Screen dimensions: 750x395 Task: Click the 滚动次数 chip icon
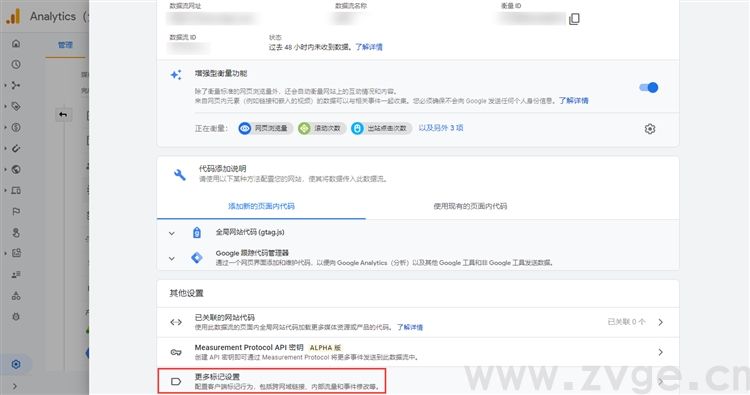(304, 128)
